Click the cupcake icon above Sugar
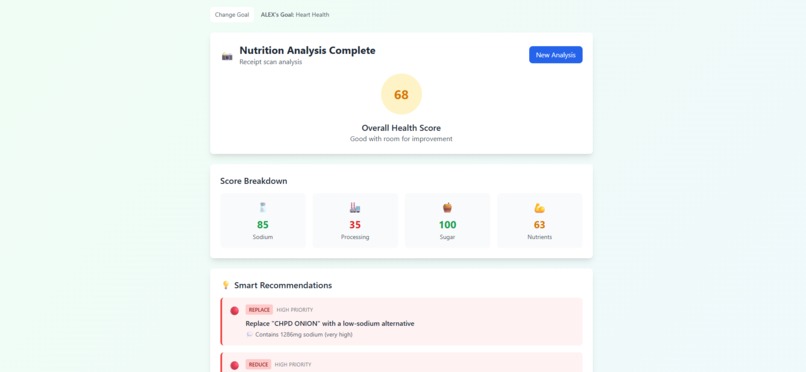This screenshot has height=372, width=806. (x=447, y=208)
